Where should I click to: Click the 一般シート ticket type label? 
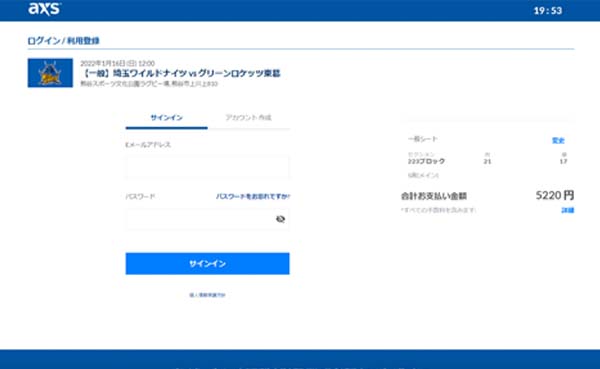point(423,139)
